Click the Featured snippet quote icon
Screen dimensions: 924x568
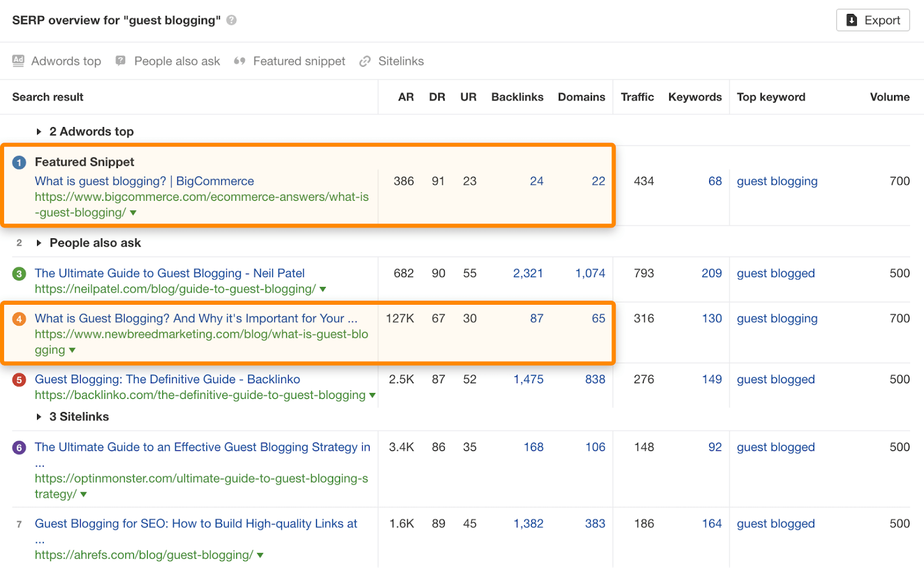[x=240, y=61]
